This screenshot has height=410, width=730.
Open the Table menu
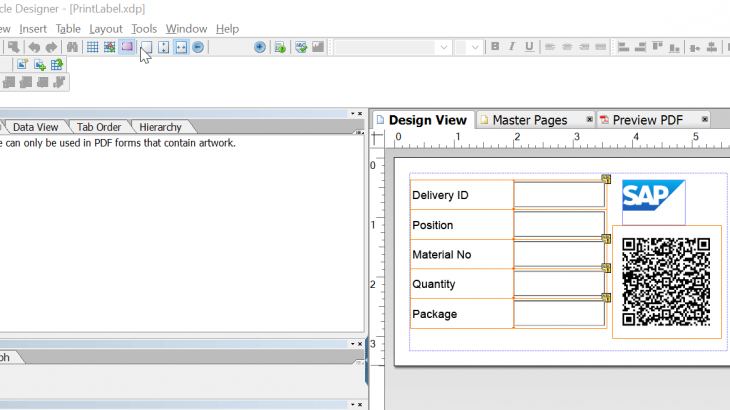[68, 29]
